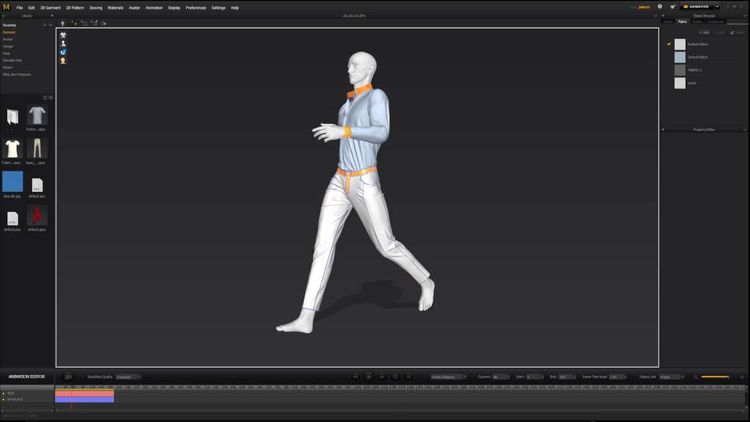Click the blue 3D environment display icon
This screenshot has width=750, height=422.
pos(63,52)
